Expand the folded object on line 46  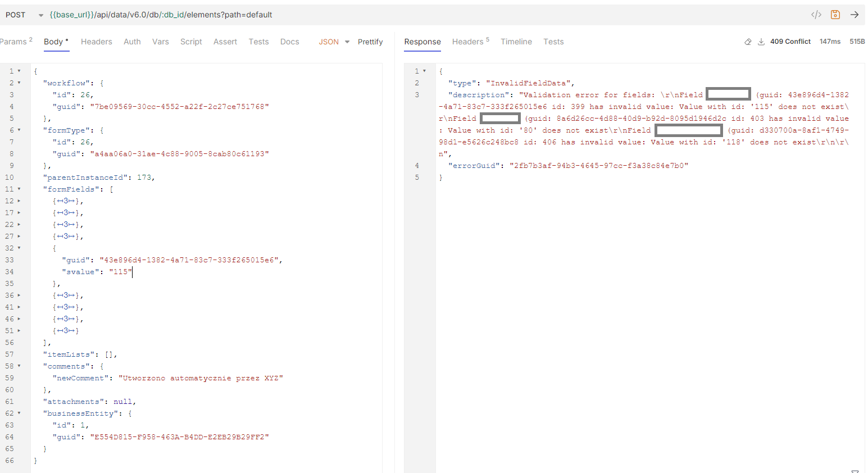(19, 319)
